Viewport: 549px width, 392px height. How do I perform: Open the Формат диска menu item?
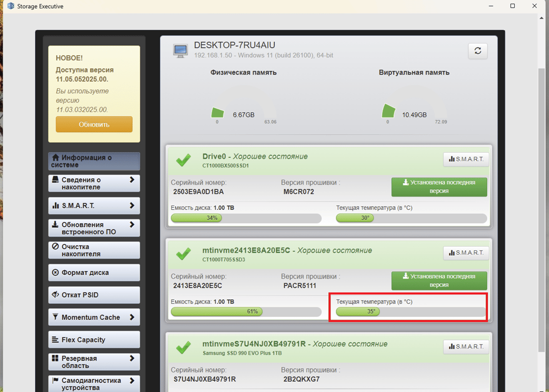[94, 273]
